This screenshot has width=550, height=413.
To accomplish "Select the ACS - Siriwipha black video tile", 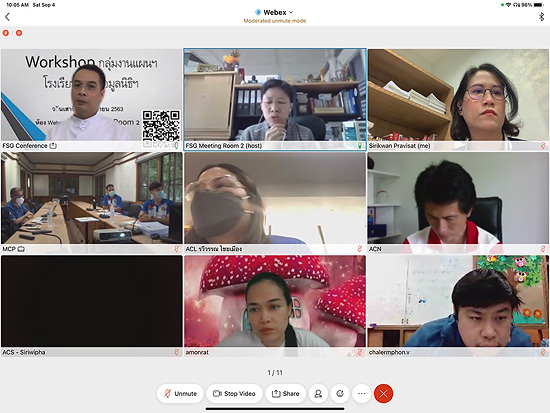I will point(92,306).
